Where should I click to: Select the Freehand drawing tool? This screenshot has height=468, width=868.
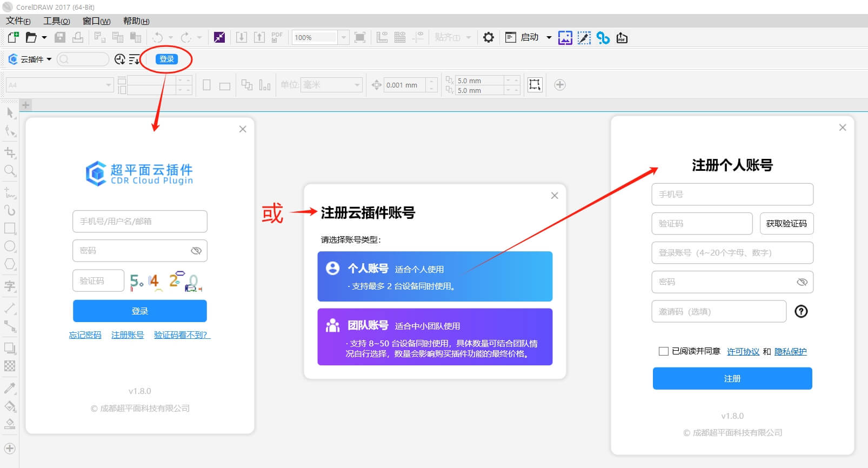10,192
